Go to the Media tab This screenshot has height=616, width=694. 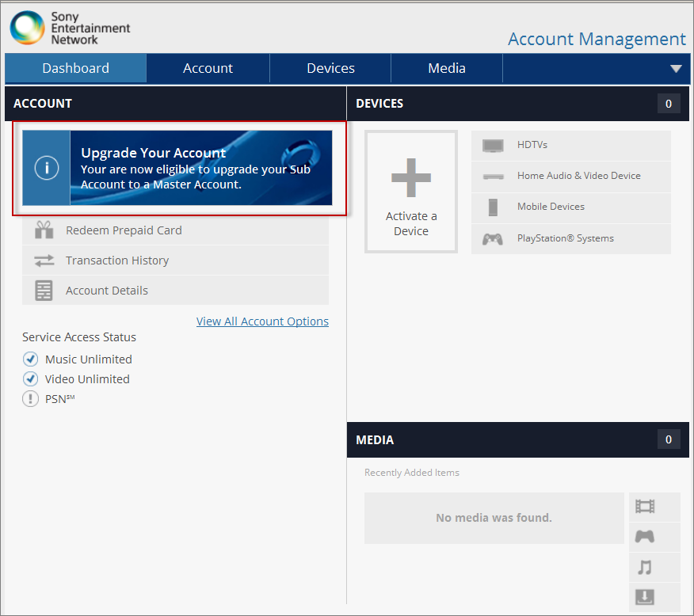pyautogui.click(x=447, y=68)
